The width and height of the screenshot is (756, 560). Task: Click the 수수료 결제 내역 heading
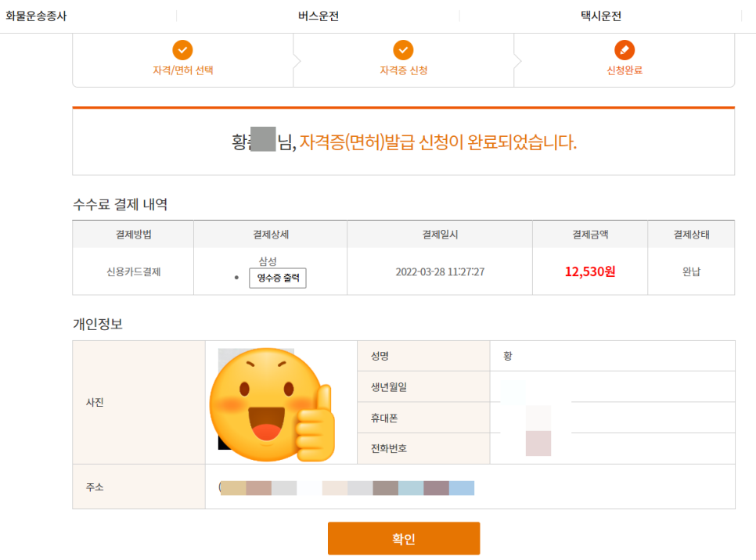120,204
